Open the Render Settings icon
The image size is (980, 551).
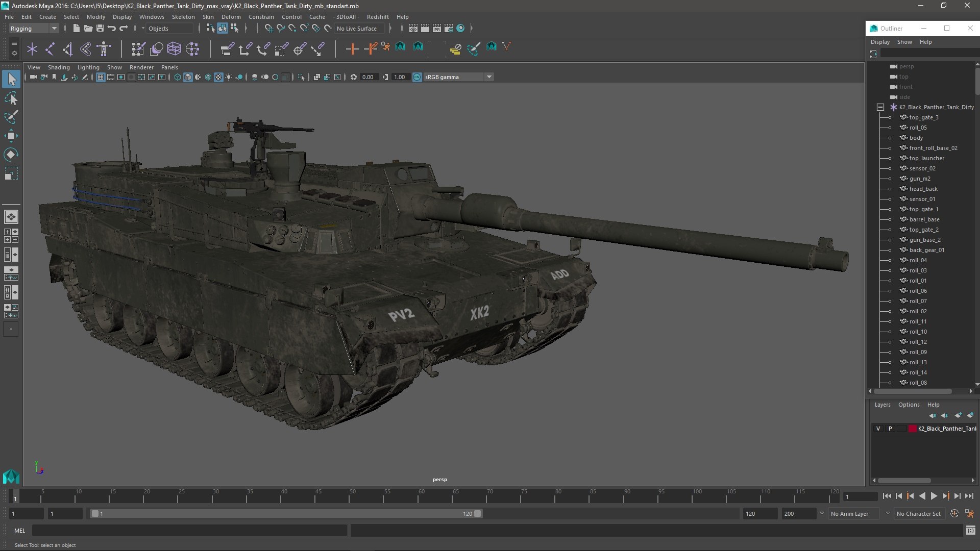tap(449, 29)
